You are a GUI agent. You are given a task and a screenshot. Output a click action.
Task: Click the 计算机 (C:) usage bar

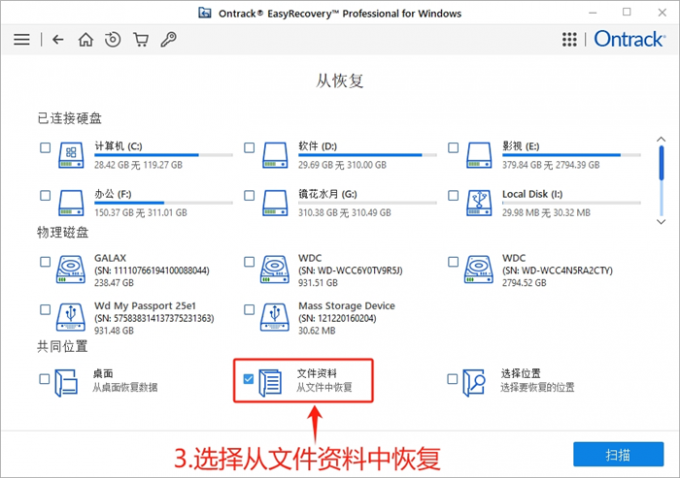click(x=163, y=155)
